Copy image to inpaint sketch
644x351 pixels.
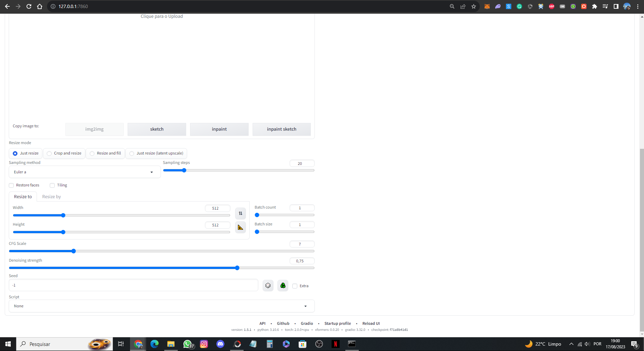[282, 129]
